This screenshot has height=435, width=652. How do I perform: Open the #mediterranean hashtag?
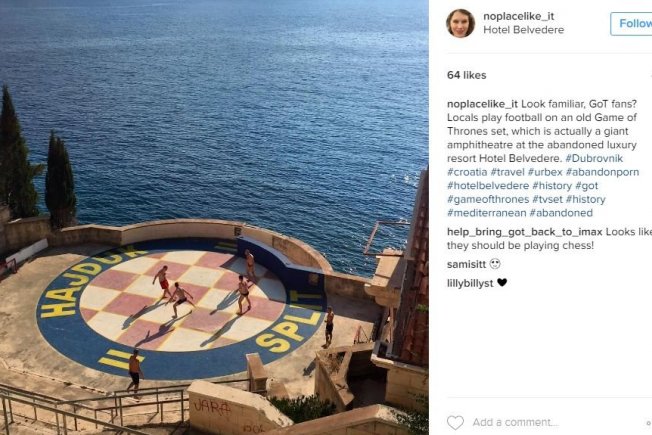[x=487, y=213]
